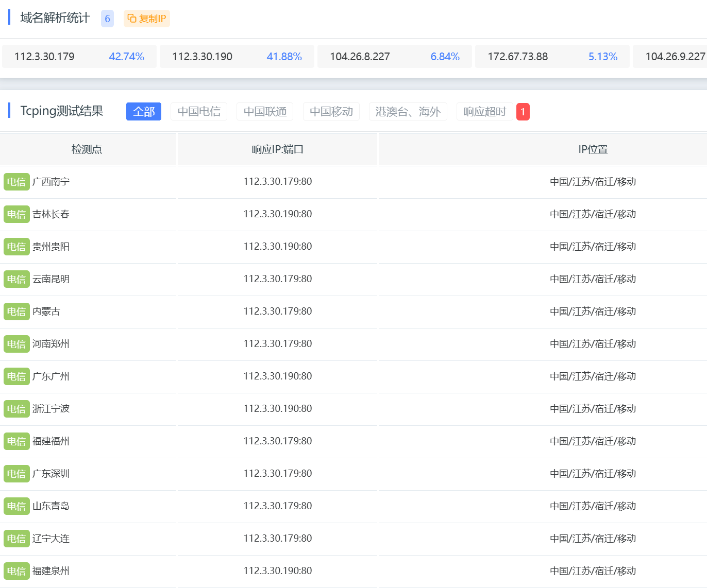Click the response IP for 广东广州
The height and width of the screenshot is (588, 707).
278,376
